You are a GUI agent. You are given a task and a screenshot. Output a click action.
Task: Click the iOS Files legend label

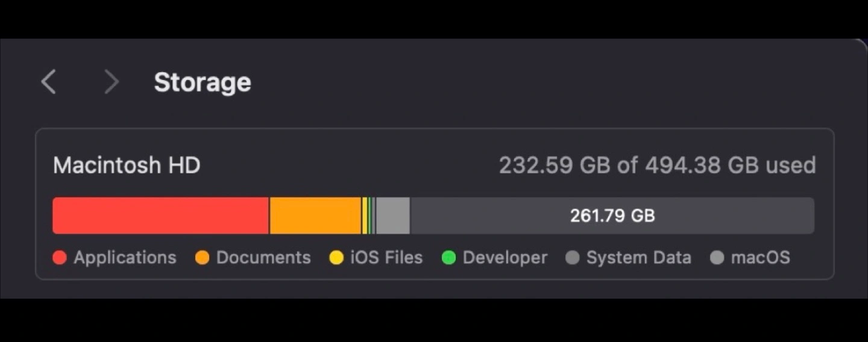pos(386,258)
